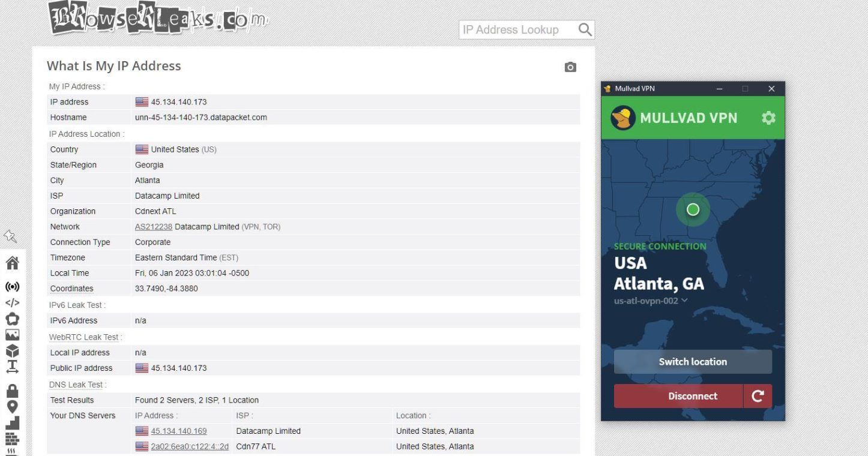Click the 'What Is My IP Address' heading

(x=114, y=66)
